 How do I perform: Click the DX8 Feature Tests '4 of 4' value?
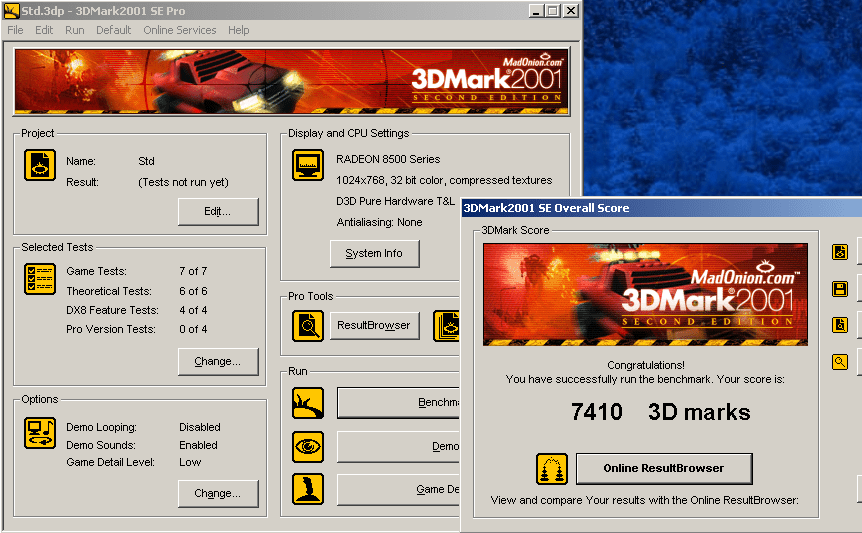[193, 310]
